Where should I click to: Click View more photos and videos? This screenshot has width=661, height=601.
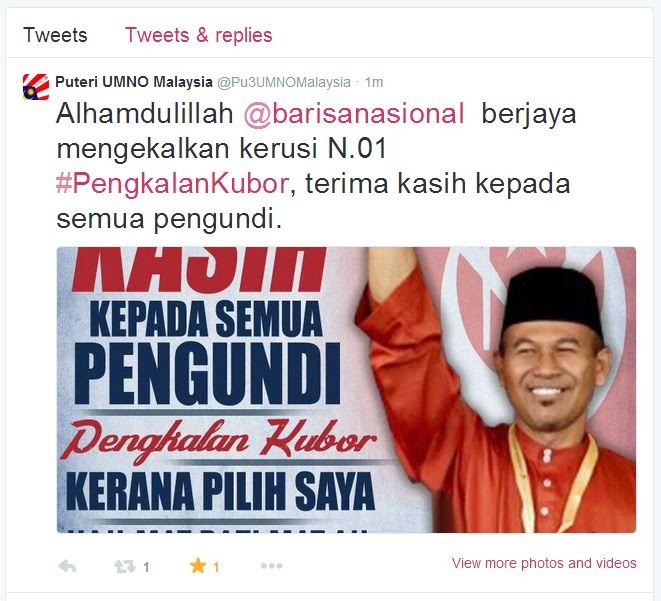click(x=544, y=563)
